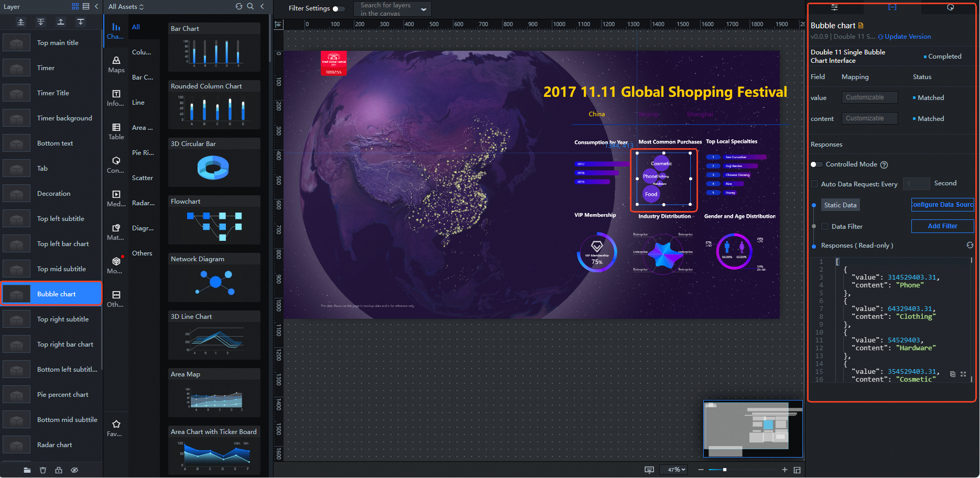Select the Column chart subcategory

[x=141, y=52]
